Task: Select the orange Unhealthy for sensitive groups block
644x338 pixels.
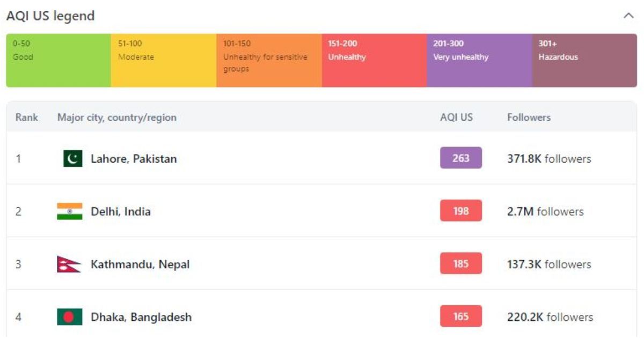Action: click(x=269, y=61)
